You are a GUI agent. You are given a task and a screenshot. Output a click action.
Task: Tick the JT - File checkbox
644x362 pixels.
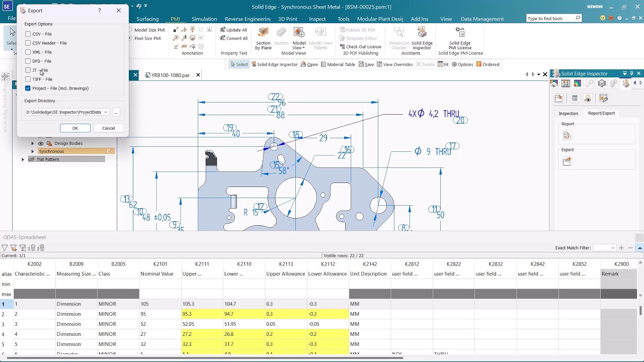pos(28,70)
